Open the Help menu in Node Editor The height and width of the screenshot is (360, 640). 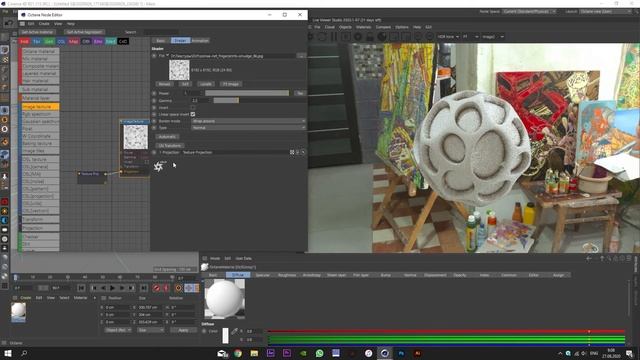71,24
